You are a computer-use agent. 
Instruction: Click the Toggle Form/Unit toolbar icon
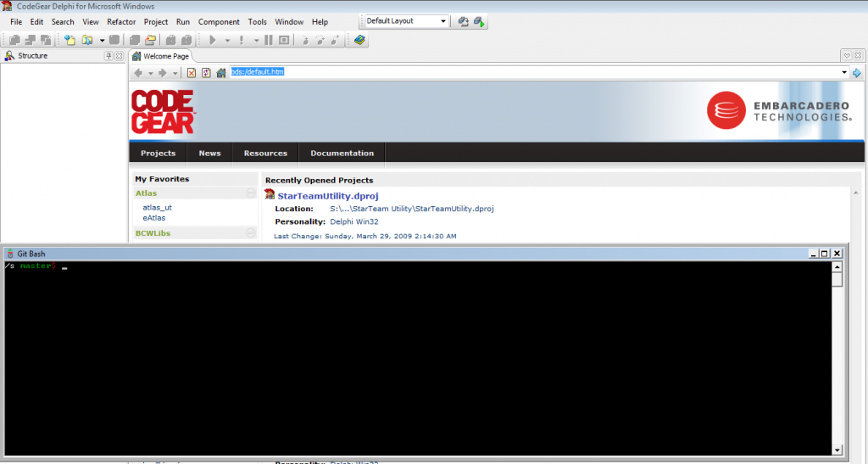click(x=46, y=40)
